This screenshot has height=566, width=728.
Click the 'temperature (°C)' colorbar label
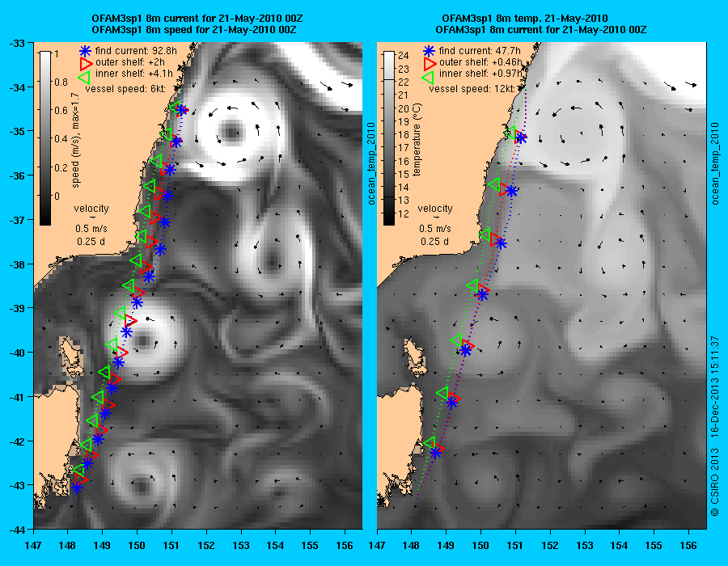coord(417,139)
